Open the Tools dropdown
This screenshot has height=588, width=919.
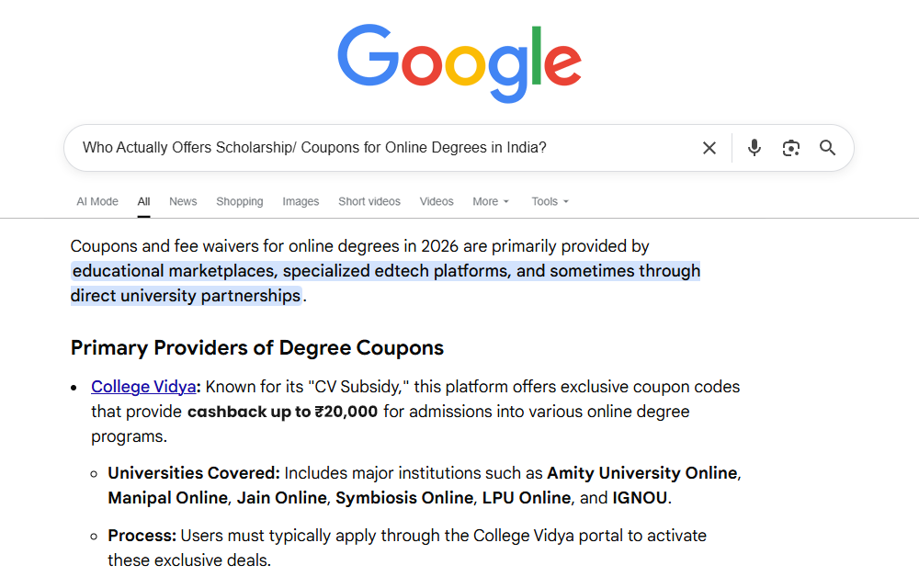tap(550, 201)
